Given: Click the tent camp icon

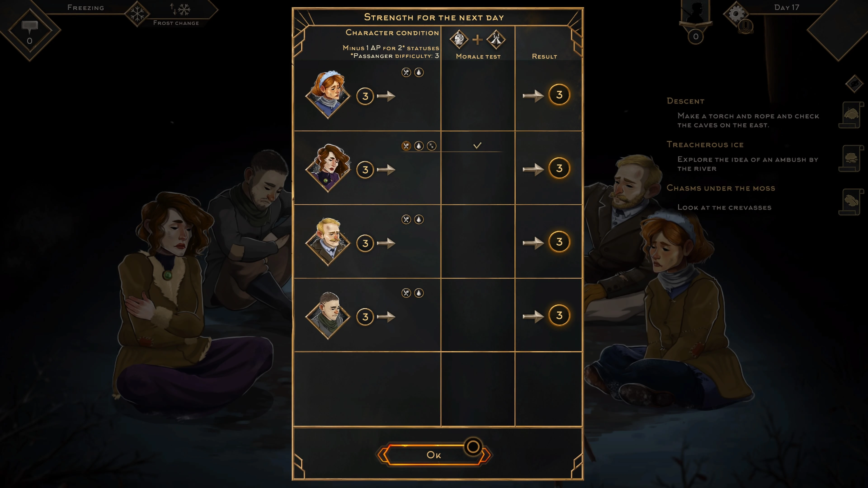Looking at the screenshot, I should point(496,39).
